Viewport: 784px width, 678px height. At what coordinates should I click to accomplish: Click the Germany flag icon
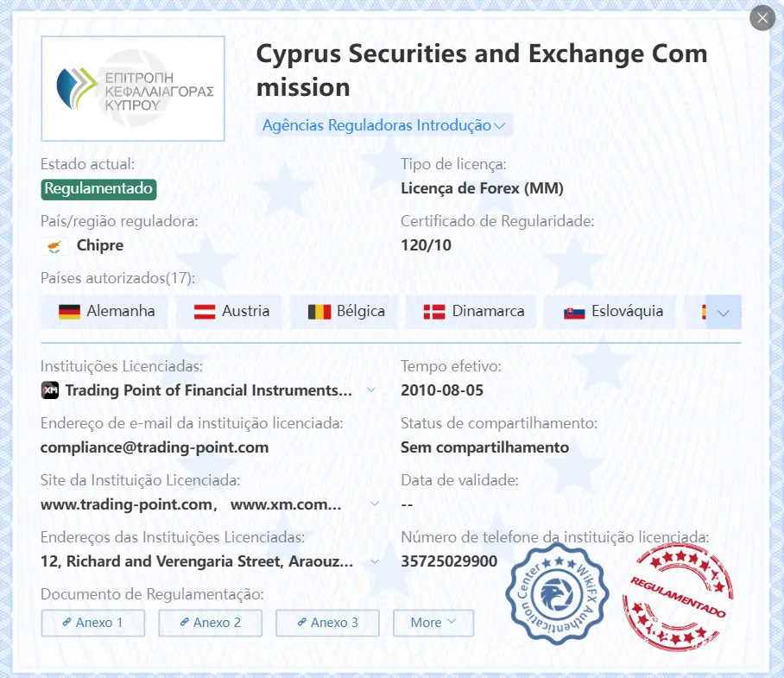[69, 312]
